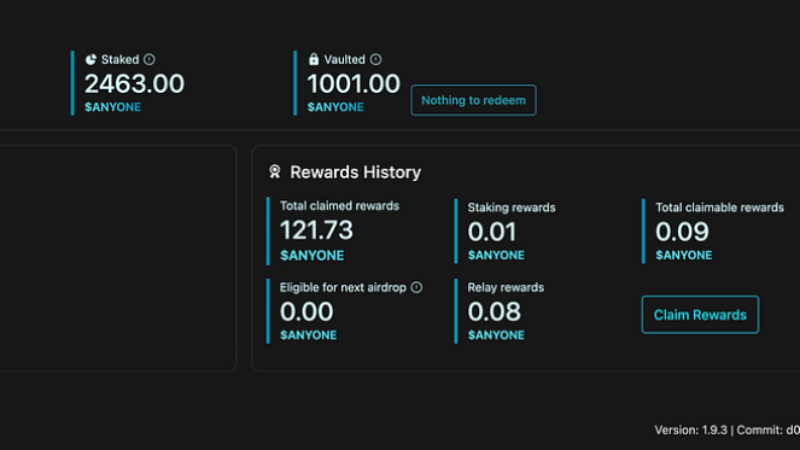Screen dimensions: 800x450
Task: Click the 0.00 airdrop eligible value
Action: (x=306, y=312)
